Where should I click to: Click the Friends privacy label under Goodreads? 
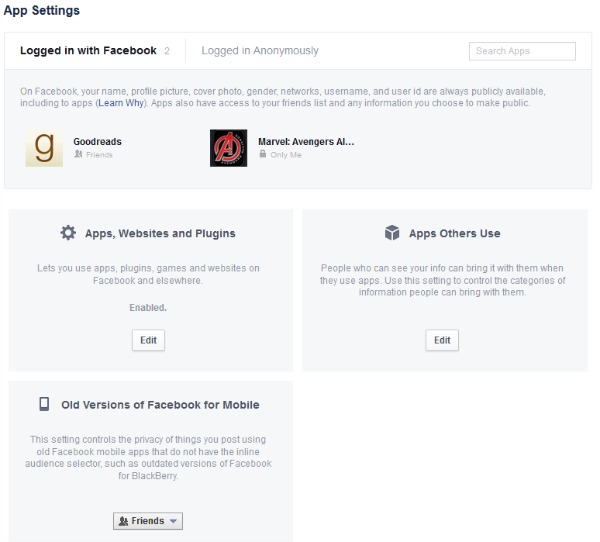(x=99, y=155)
